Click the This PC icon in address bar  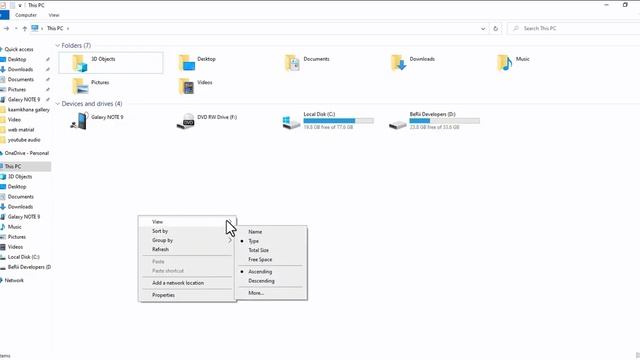click(35, 28)
